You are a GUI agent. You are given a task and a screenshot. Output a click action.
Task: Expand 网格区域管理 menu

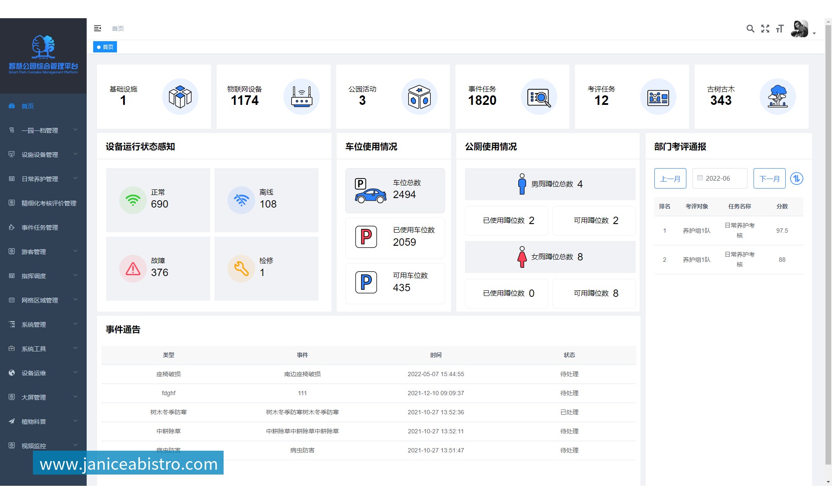click(43, 300)
